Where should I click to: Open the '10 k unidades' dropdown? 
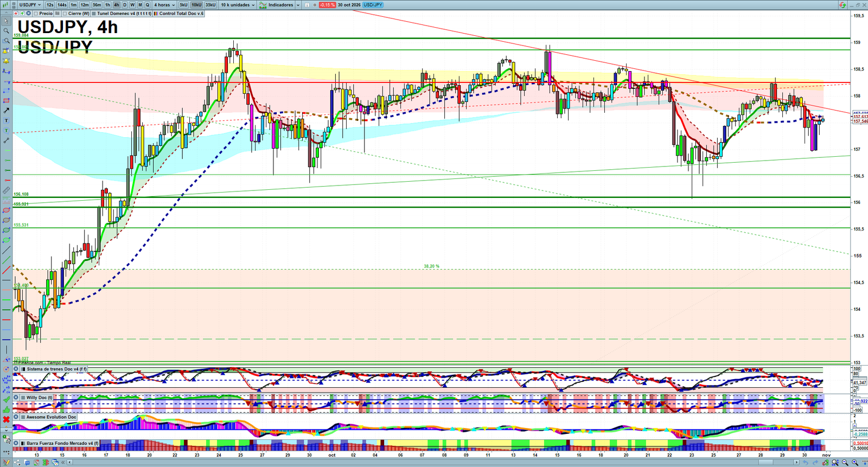click(x=238, y=5)
